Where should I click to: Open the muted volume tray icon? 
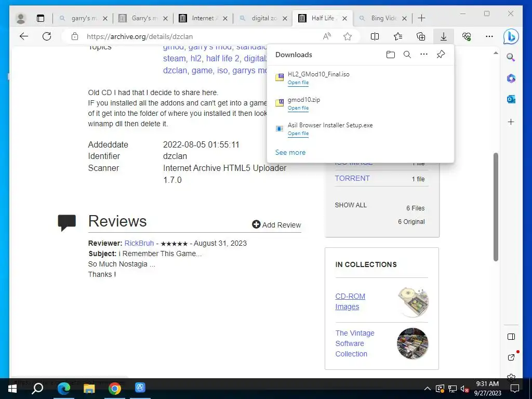[465, 389]
